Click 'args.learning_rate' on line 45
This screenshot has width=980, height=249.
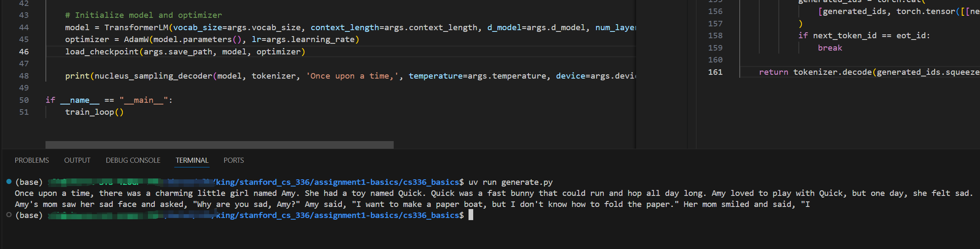point(310,39)
